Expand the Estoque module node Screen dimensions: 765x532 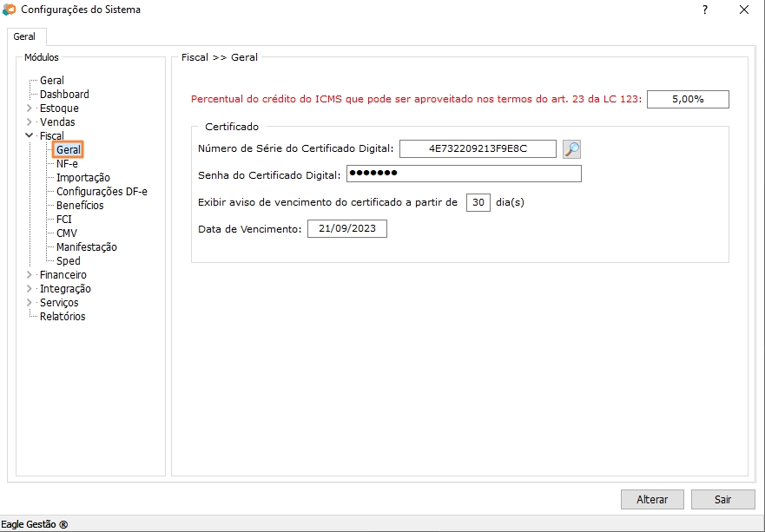pyautogui.click(x=30, y=108)
